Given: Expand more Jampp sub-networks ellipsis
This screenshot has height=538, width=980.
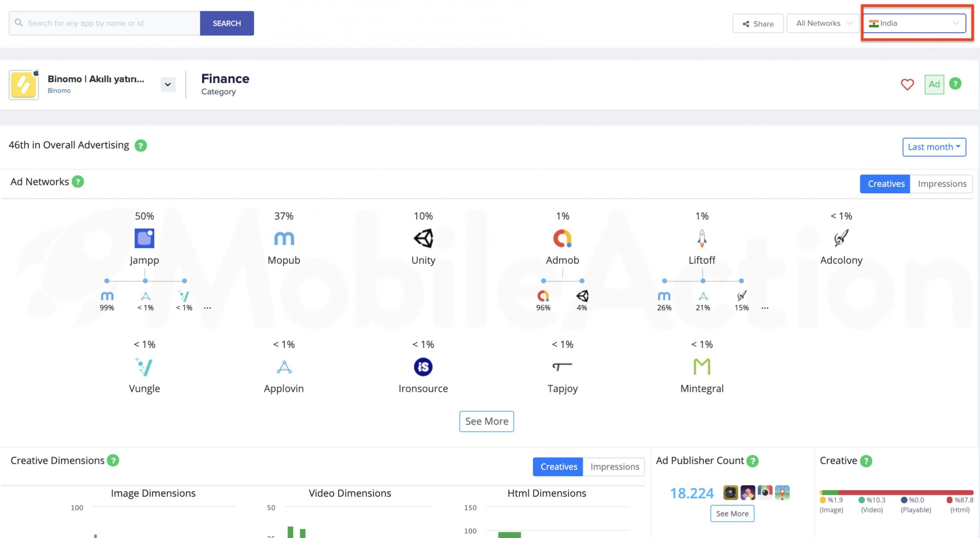Looking at the screenshot, I should (207, 308).
